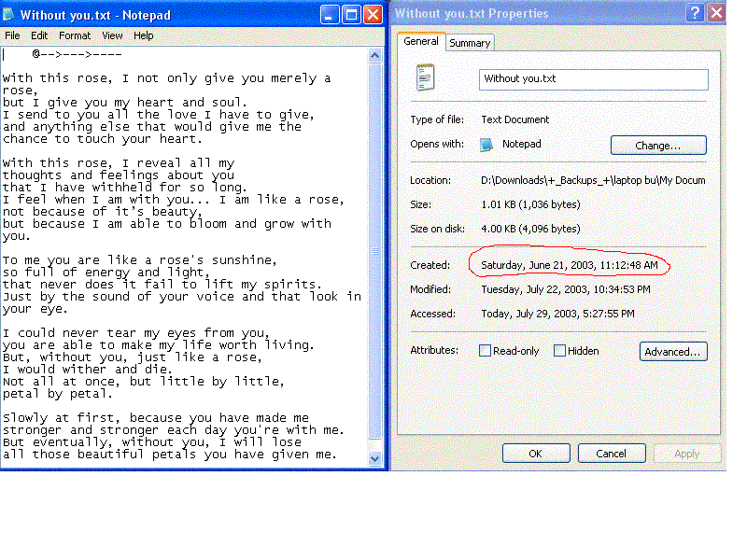Click the Location path text in Properties

pos(593,180)
